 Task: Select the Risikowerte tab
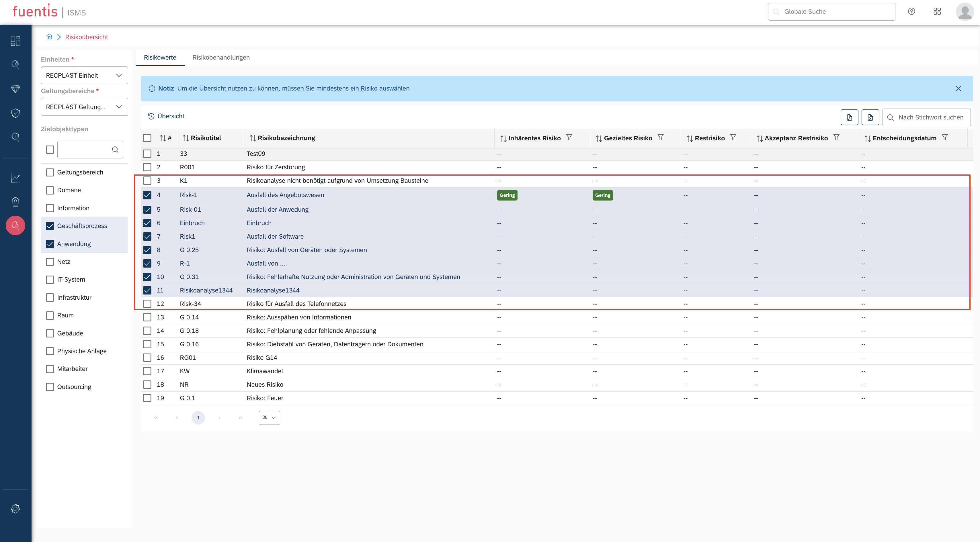(x=160, y=57)
